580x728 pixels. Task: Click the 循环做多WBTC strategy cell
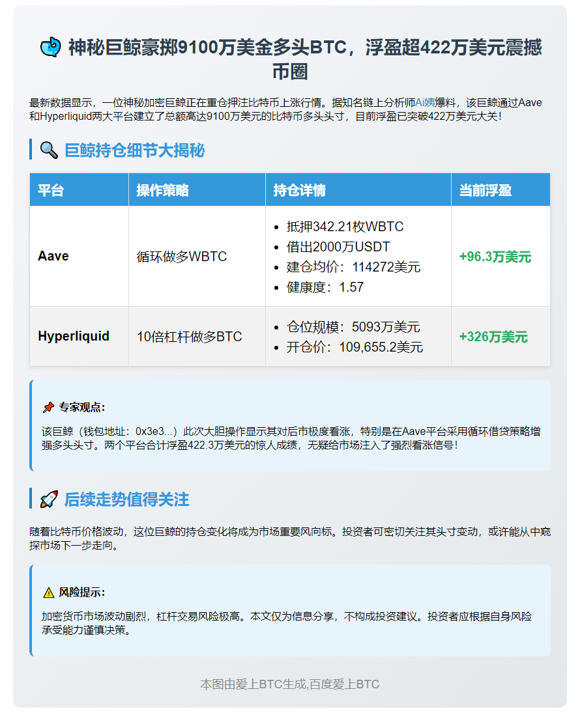pyautogui.click(x=197, y=257)
